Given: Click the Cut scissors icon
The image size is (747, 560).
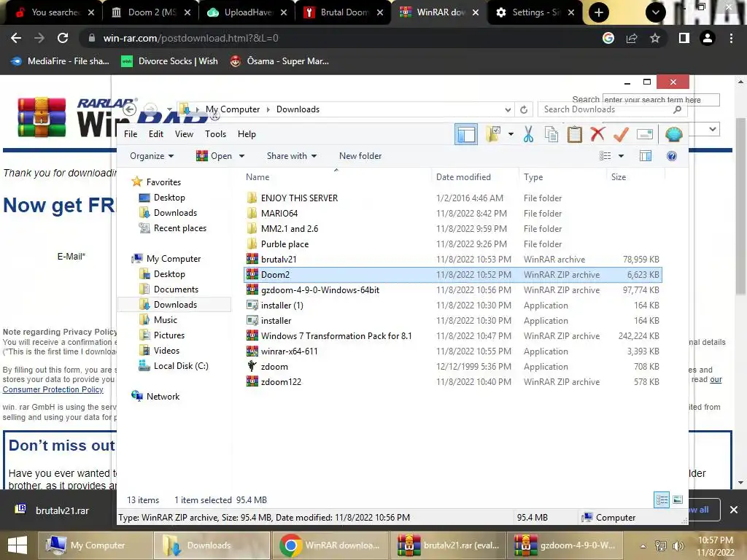Looking at the screenshot, I should pos(528,134).
